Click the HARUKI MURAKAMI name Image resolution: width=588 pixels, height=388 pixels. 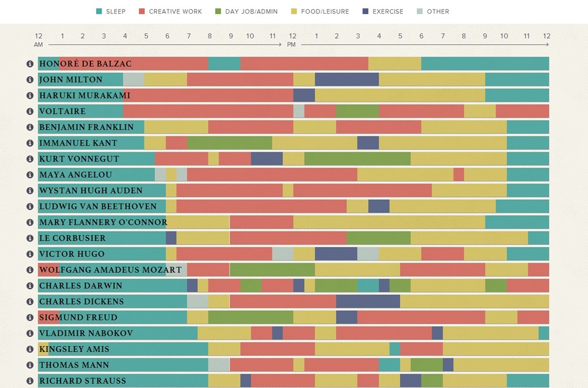point(85,95)
